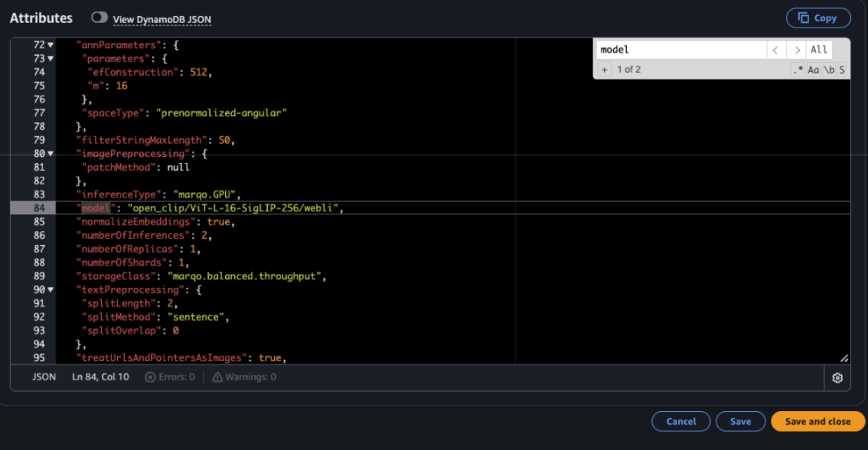Fold the imagePreprocessing block on line 80
The height and width of the screenshot is (450, 868).
coord(51,154)
